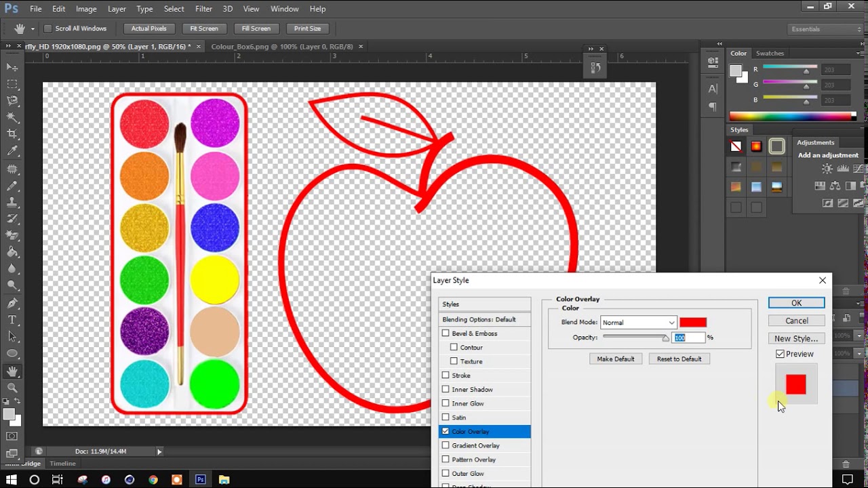Click the New Style button
This screenshot has width=868, height=488.
pyautogui.click(x=796, y=338)
